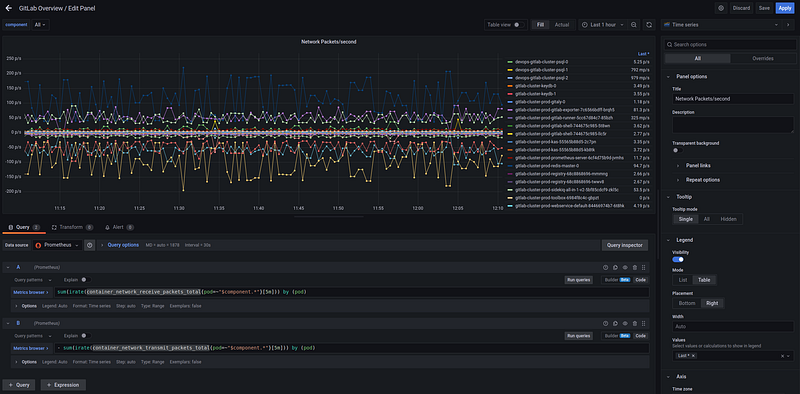800x394 pixels.
Task: Focus the Search options field
Action: click(x=730, y=45)
